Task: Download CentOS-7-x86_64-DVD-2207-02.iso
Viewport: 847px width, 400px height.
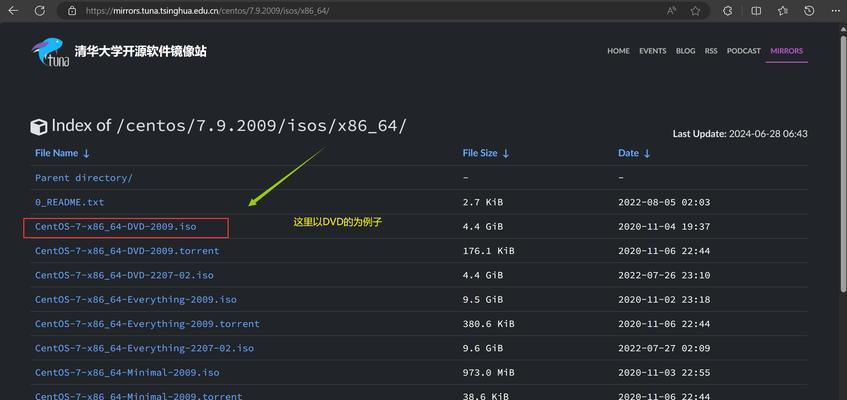Action: click(124, 275)
